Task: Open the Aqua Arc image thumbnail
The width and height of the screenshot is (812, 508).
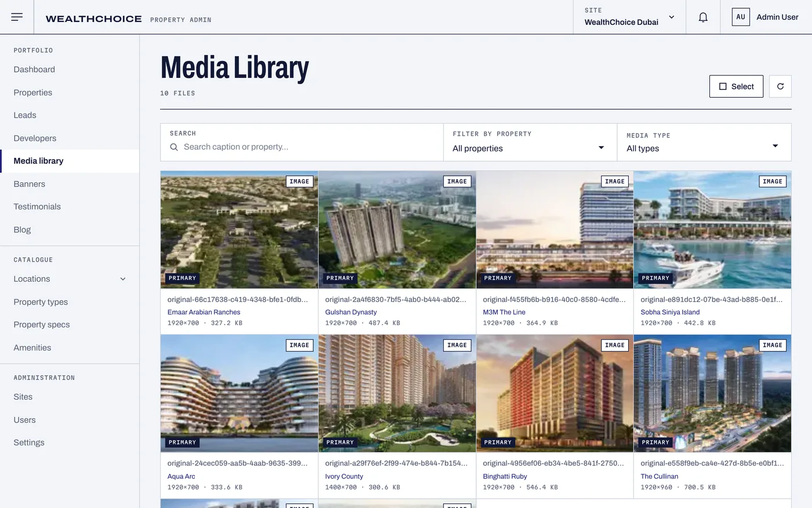Action: point(239,394)
